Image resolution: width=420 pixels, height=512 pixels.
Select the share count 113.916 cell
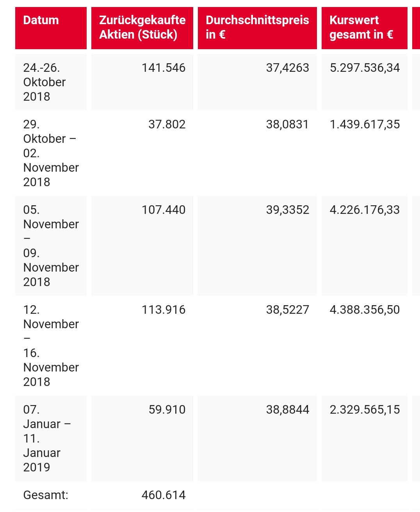click(164, 310)
